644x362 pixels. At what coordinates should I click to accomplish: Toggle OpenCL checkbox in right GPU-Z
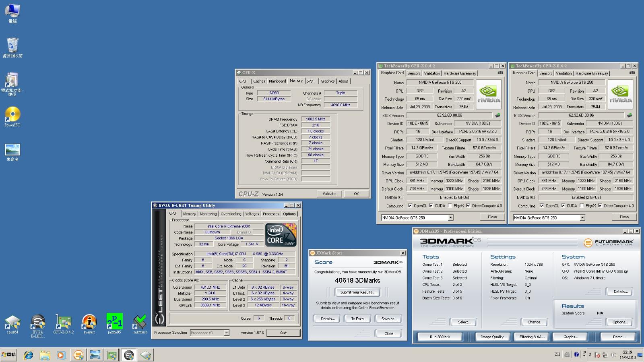click(x=542, y=206)
